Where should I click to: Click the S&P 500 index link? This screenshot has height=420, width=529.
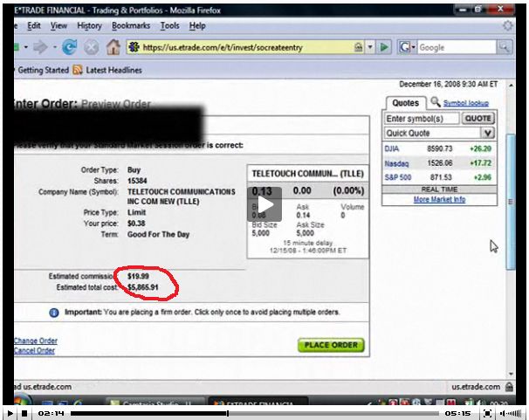point(398,177)
